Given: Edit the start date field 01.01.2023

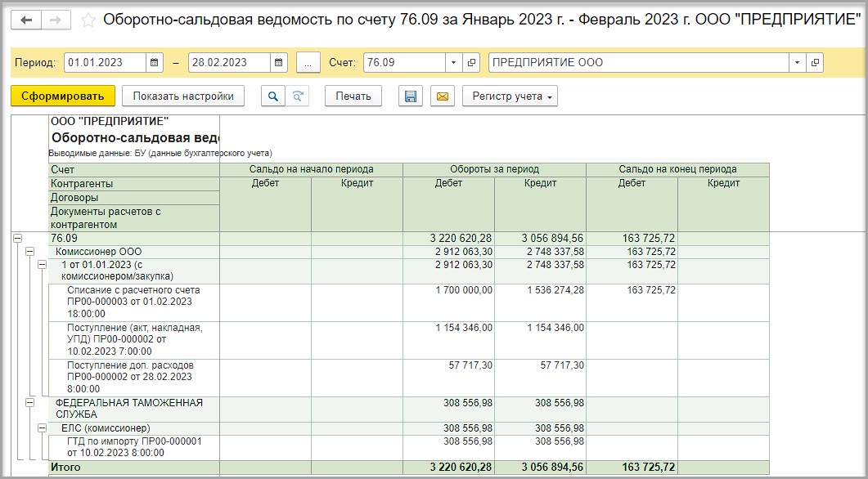Looking at the screenshot, I should [106, 62].
